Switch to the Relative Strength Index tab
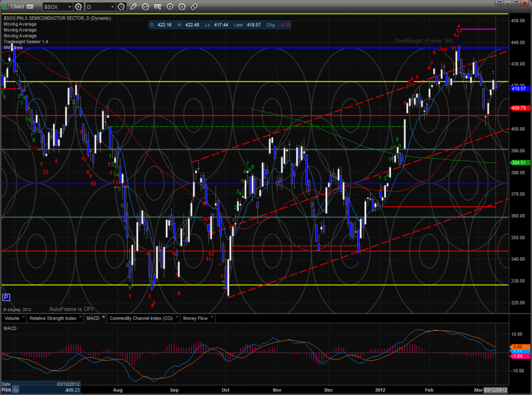 53,318
